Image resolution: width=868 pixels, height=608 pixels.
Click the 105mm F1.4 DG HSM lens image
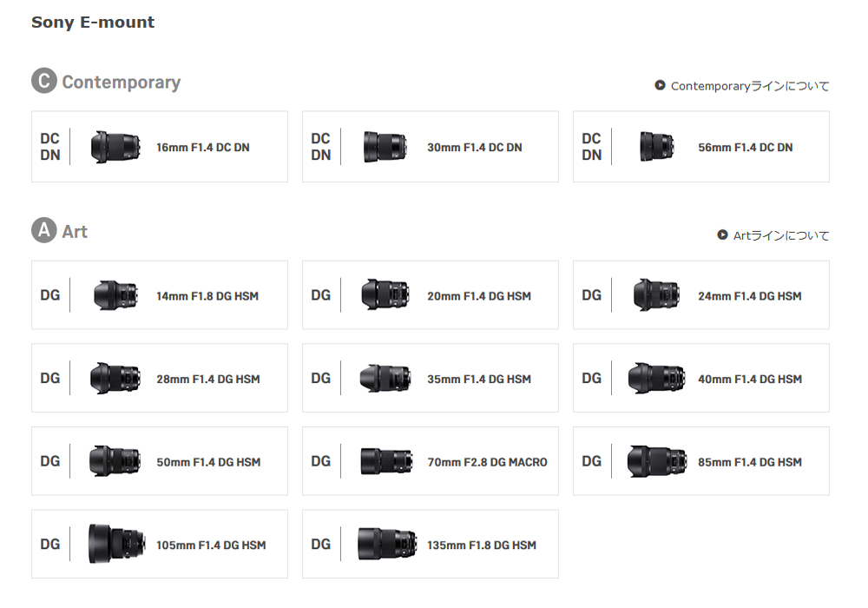coord(117,544)
